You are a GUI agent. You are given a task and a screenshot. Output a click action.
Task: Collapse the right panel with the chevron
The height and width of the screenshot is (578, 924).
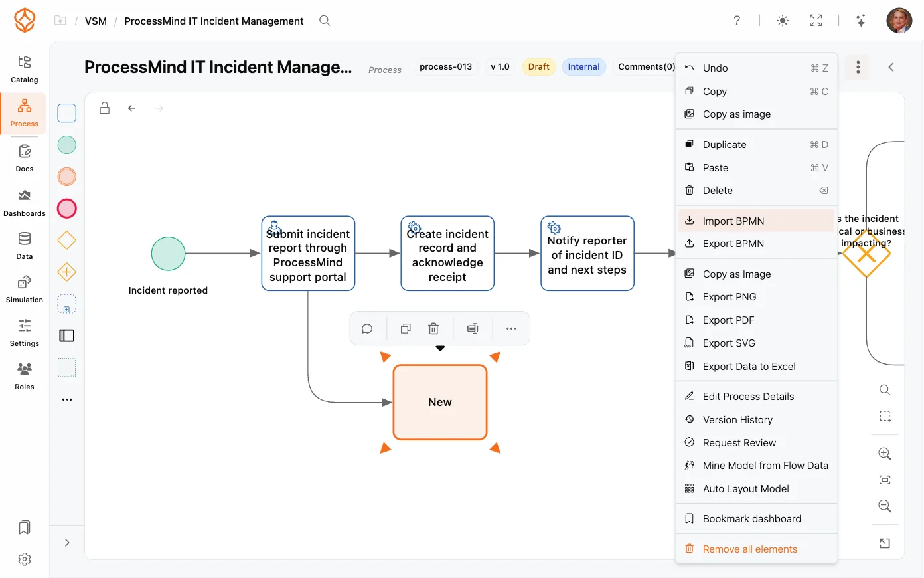click(891, 67)
